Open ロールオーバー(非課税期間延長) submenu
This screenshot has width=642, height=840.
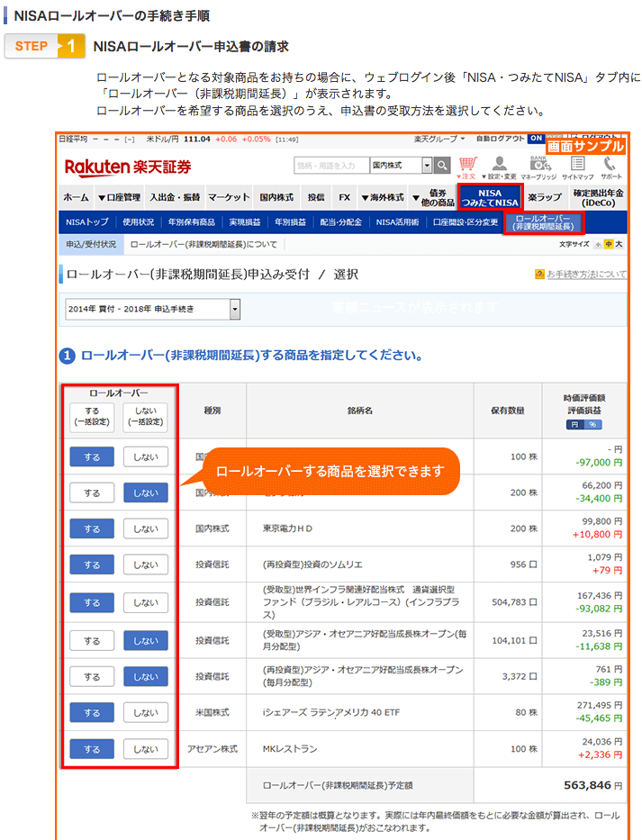point(543,223)
